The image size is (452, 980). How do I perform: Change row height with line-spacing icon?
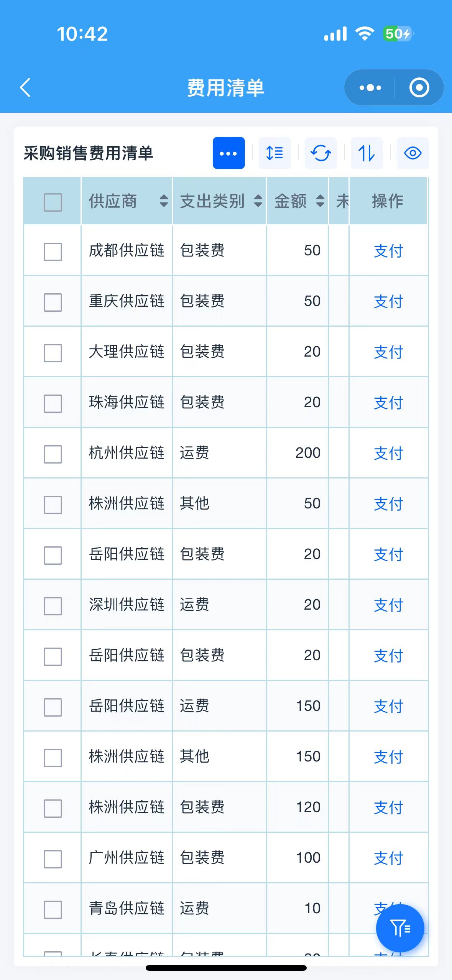click(x=274, y=153)
